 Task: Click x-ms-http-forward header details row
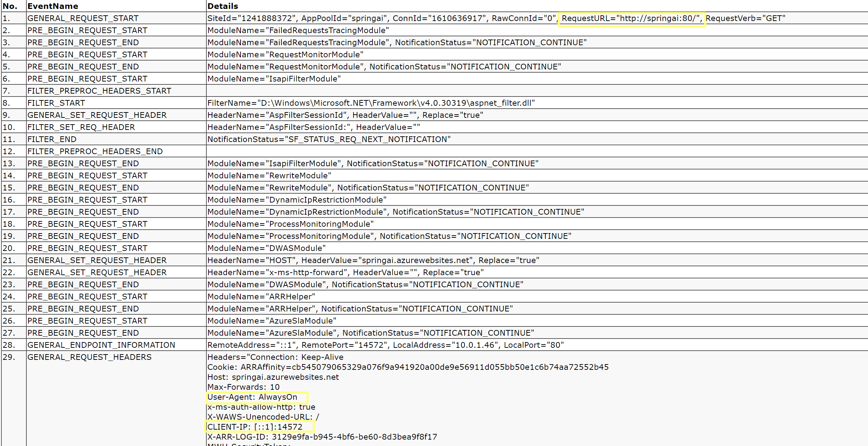[345, 272]
